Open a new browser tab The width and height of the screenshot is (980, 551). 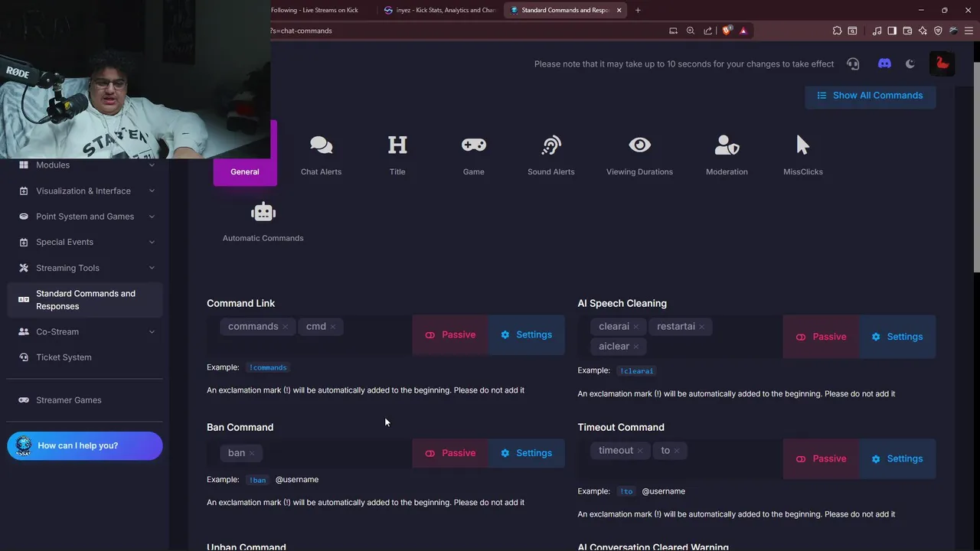pyautogui.click(x=638, y=10)
